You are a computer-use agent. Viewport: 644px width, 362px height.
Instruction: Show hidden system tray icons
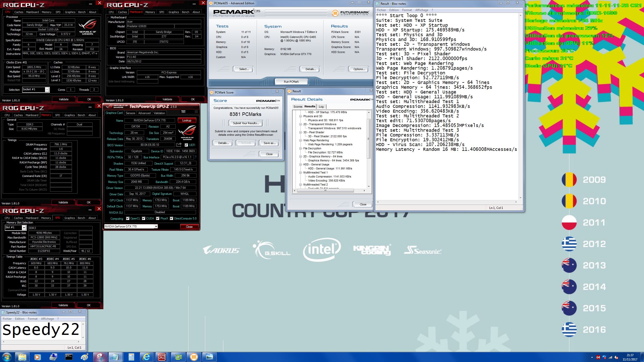(x=592, y=357)
